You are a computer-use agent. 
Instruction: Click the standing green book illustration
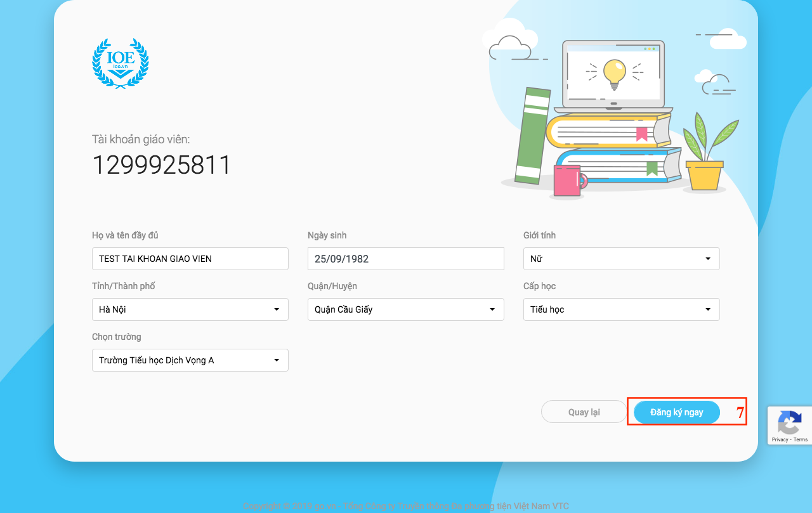pyautogui.click(x=532, y=136)
